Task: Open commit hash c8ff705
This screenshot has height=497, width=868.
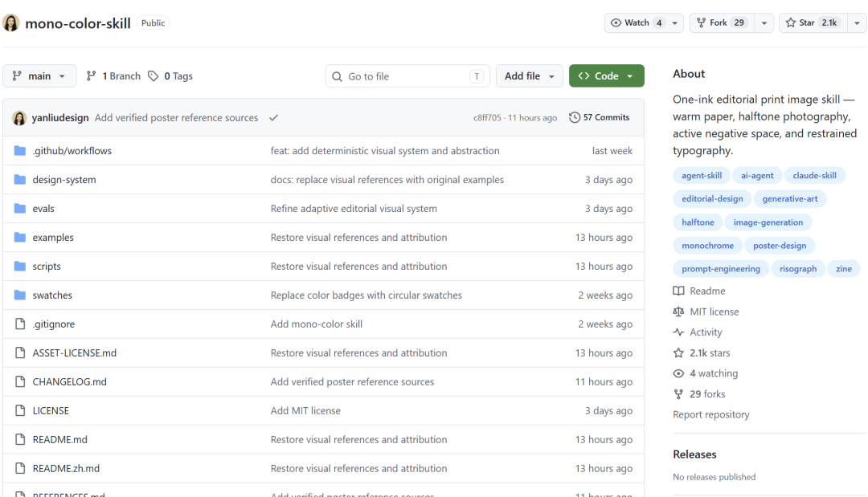Action: click(487, 118)
